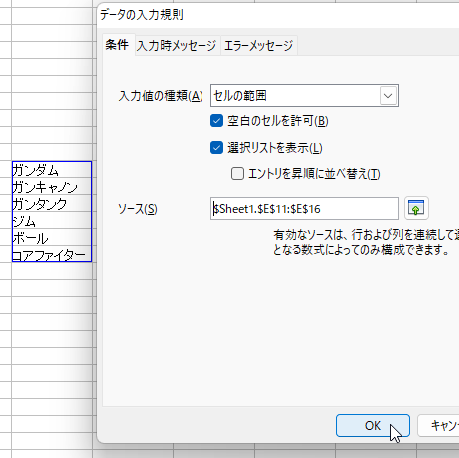This screenshot has width=459, height=458.
Task: Select the cell containing ボール
Action: pos(52,238)
